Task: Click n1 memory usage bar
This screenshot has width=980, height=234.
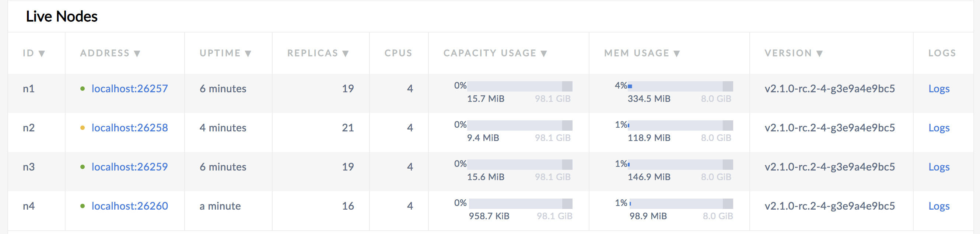Action: coord(680,86)
